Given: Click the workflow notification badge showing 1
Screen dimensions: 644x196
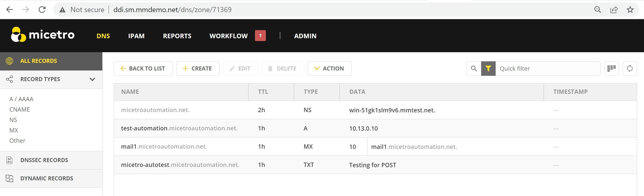Looking at the screenshot, I should tap(260, 35).
